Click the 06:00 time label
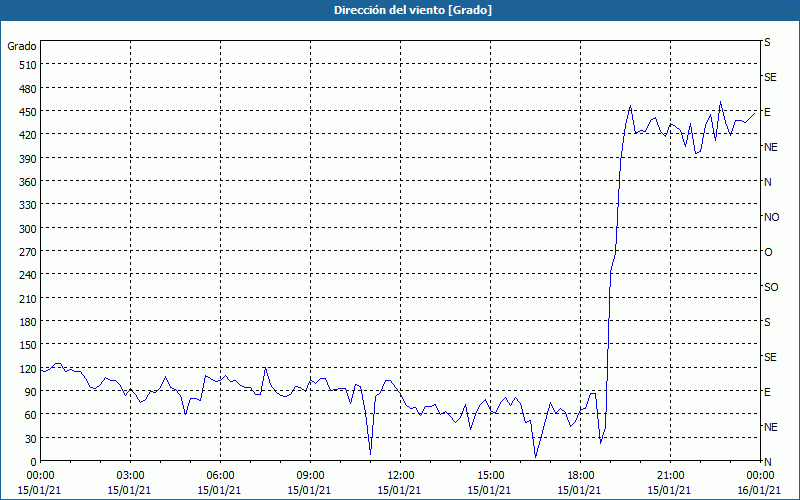This screenshot has height=500, width=800. [220, 476]
